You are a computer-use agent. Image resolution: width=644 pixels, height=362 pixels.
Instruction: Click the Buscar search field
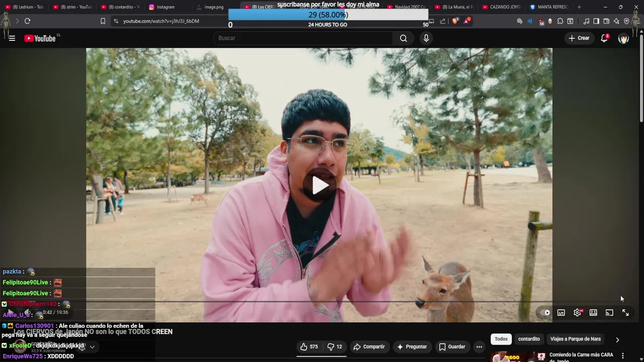(x=303, y=38)
